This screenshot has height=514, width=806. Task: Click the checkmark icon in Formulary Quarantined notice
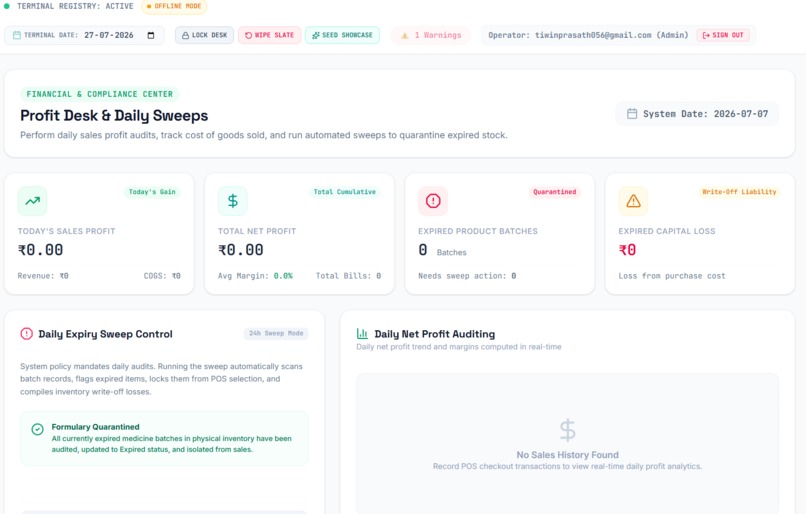38,429
